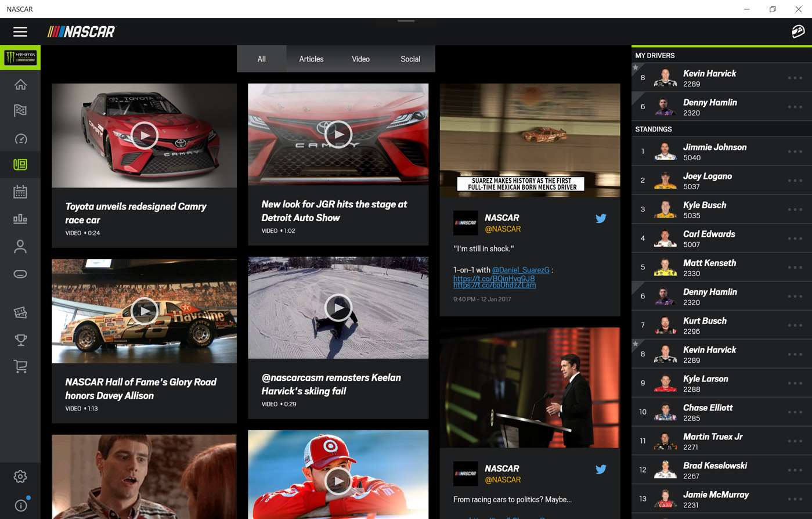Open the movie still card thumbnail
Screen dimensions: 812x519
click(x=144, y=477)
